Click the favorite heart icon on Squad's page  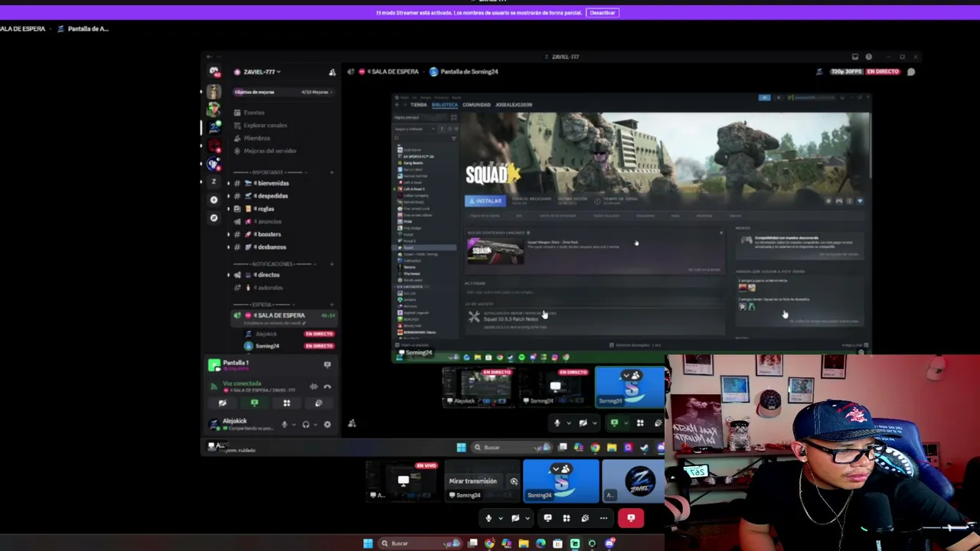(860, 201)
